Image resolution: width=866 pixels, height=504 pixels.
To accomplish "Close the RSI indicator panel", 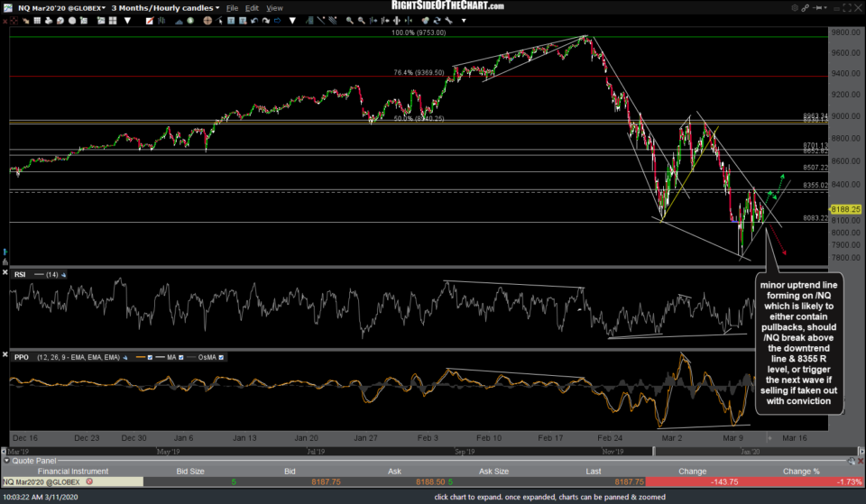I will 5,272.
